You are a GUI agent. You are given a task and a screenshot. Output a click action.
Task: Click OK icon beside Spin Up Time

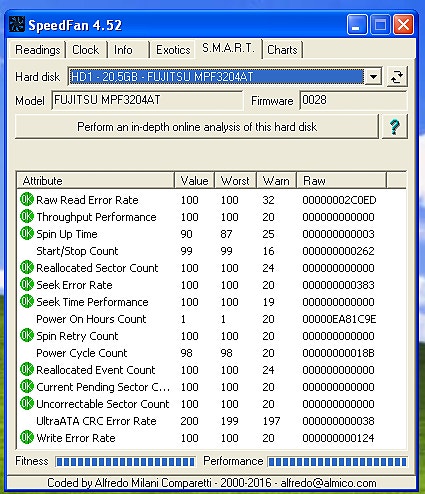[27, 234]
